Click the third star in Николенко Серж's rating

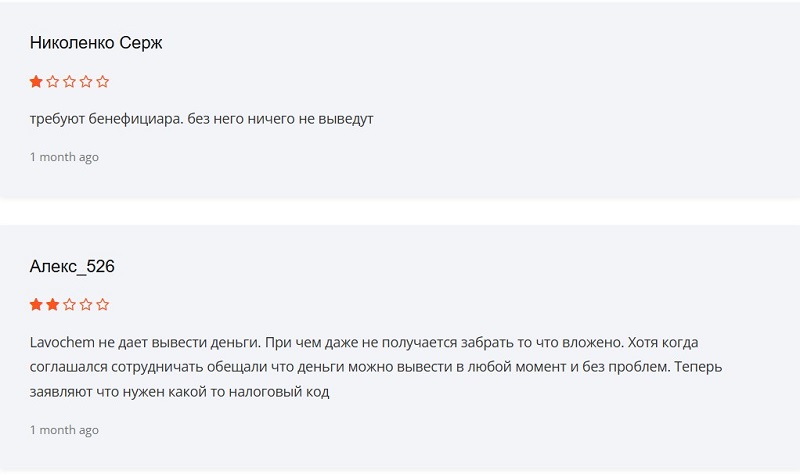point(70,82)
